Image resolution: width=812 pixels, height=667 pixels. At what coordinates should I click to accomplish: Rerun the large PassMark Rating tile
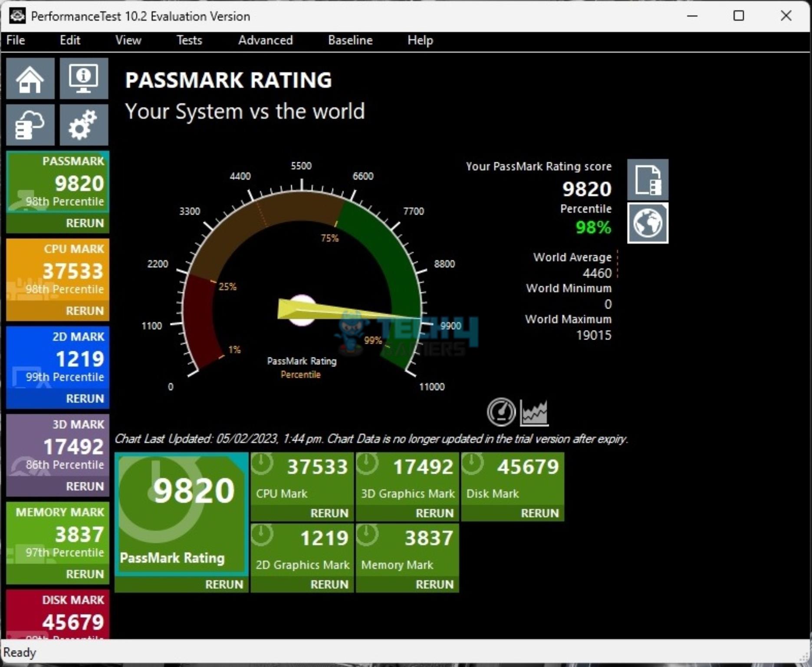[x=224, y=584]
